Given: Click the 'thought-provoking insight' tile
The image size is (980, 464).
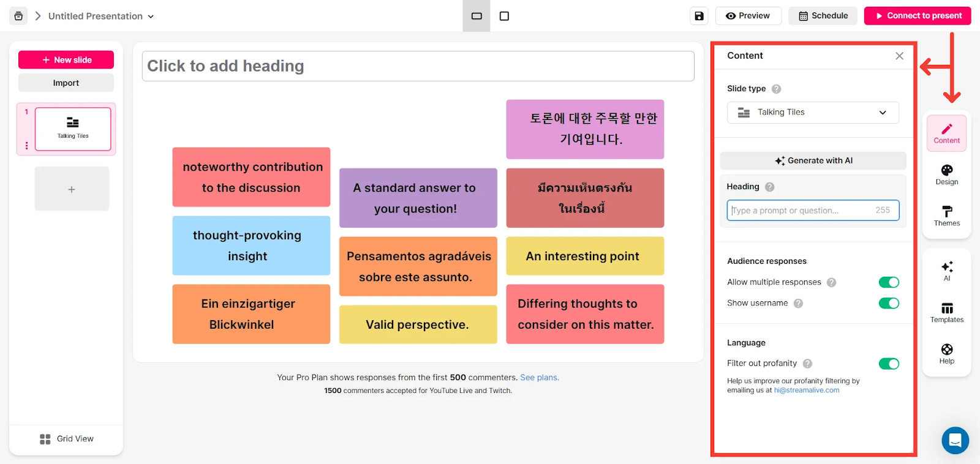Looking at the screenshot, I should [251, 245].
